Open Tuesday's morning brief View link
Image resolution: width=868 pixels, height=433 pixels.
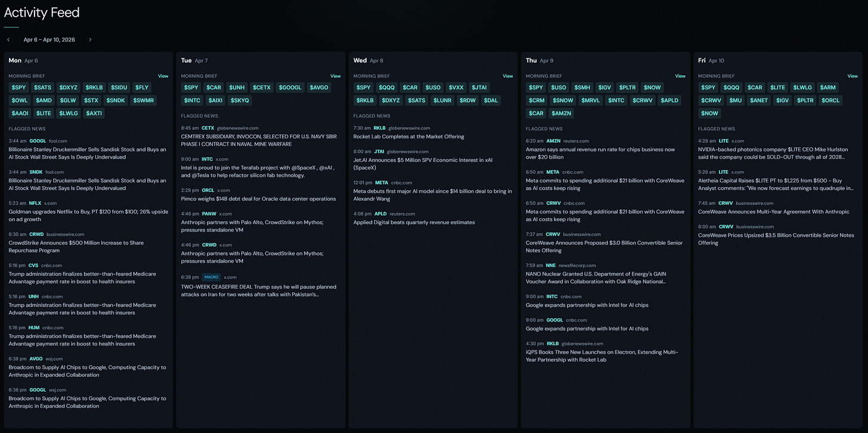pyautogui.click(x=336, y=76)
